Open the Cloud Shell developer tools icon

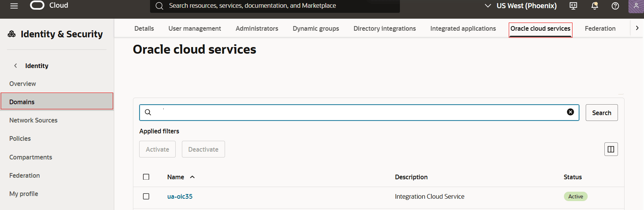pos(573,6)
